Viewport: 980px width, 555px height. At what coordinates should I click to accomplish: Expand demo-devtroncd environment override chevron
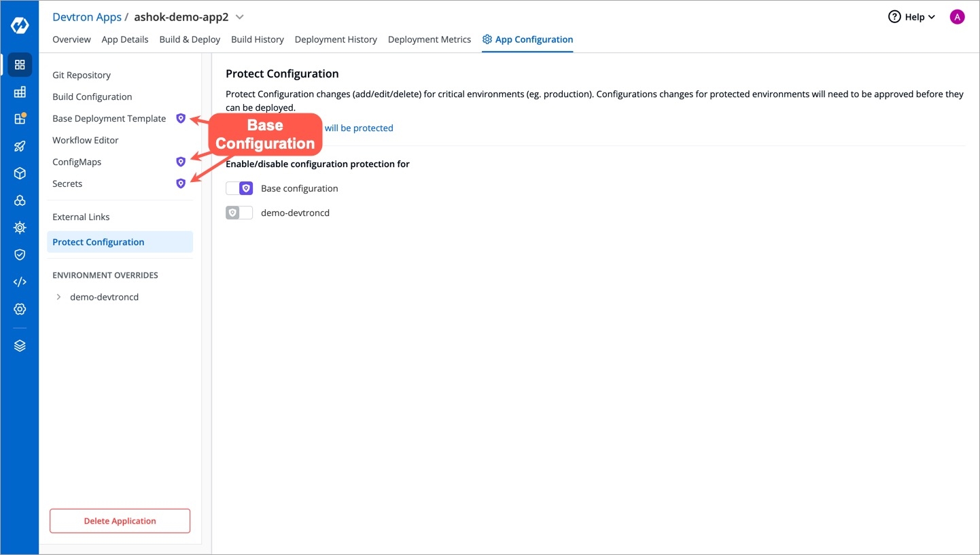[58, 297]
